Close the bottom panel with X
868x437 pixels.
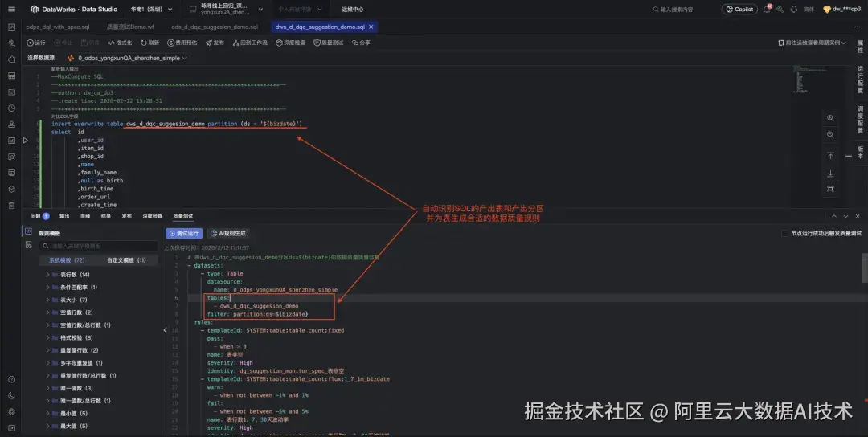click(x=858, y=216)
